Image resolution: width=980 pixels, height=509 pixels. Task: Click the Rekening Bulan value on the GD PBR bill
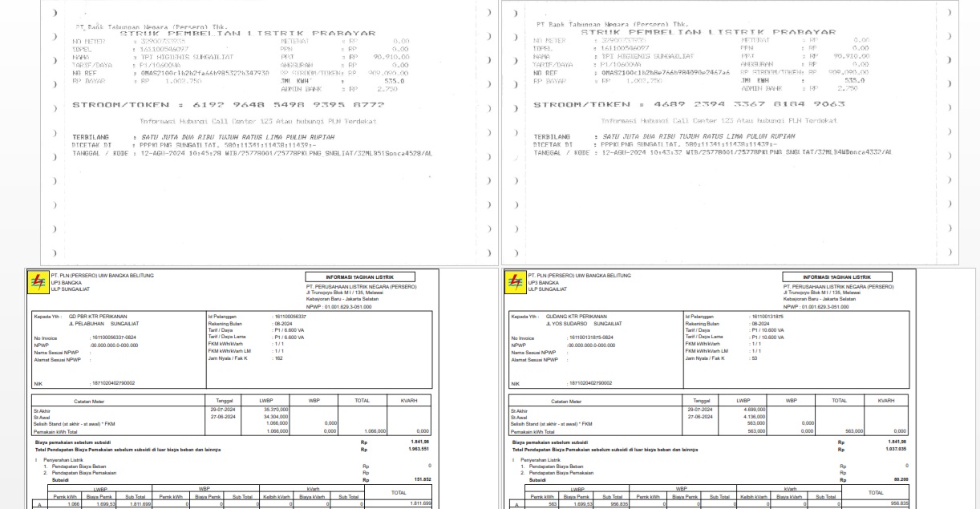285,324
